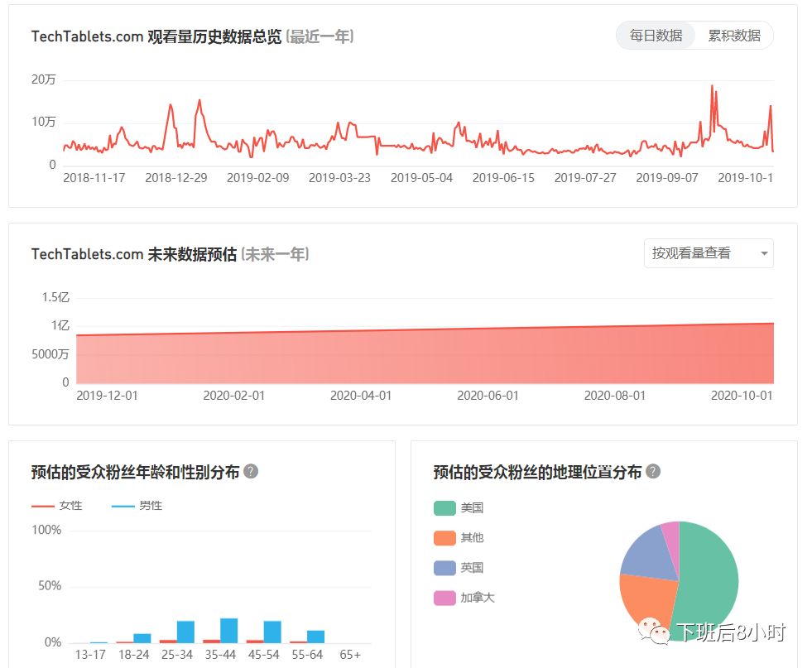The height and width of the screenshot is (668, 812).
Task: Toggle the 女性 legend series
Action: pos(57,506)
